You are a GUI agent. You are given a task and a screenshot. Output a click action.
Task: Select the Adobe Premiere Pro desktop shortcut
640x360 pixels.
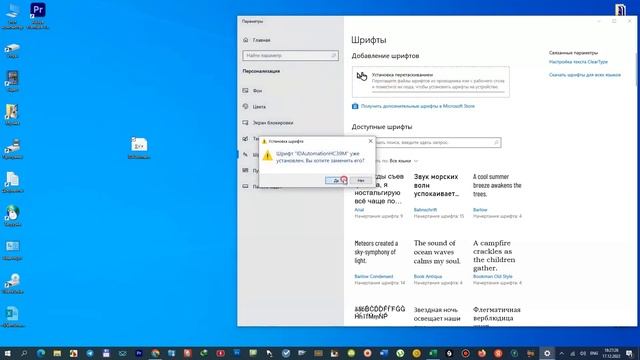(x=38, y=16)
